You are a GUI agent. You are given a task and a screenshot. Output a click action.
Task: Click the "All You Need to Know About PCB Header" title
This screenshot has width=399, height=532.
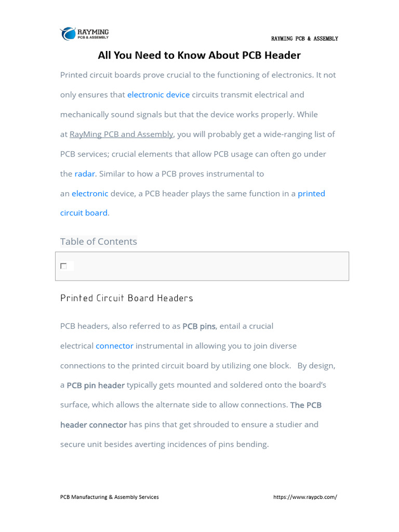[x=199, y=55]
